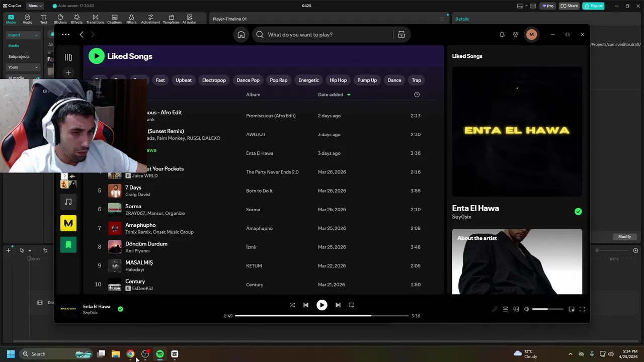This screenshot has width=644, height=362.
Task: Open Spotify Friend Activity icon
Action: pyautogui.click(x=516, y=35)
